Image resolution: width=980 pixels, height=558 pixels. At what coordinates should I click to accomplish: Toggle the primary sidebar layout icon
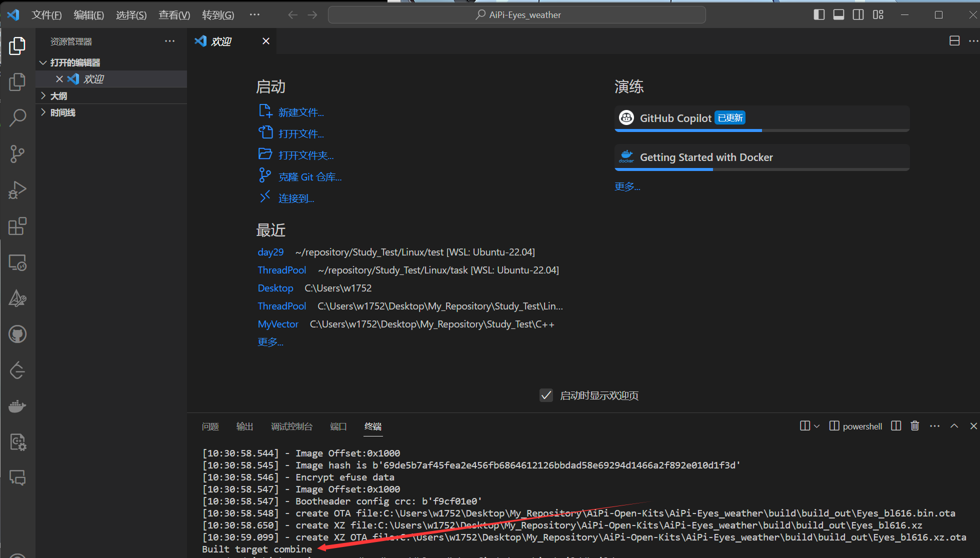coord(819,14)
